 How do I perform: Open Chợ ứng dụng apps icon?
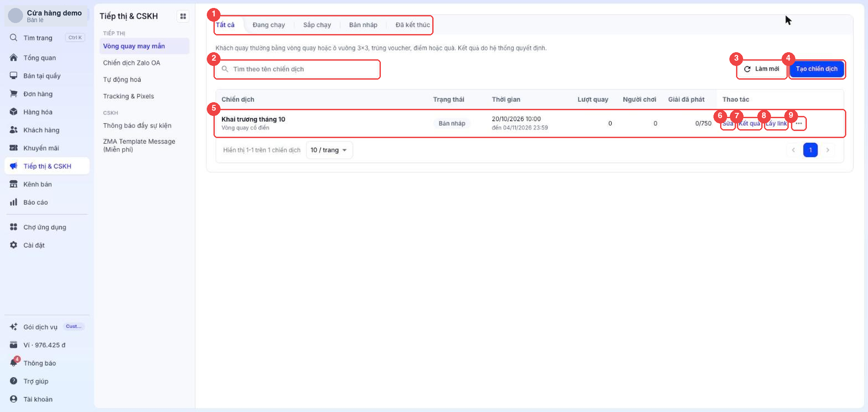(14, 227)
